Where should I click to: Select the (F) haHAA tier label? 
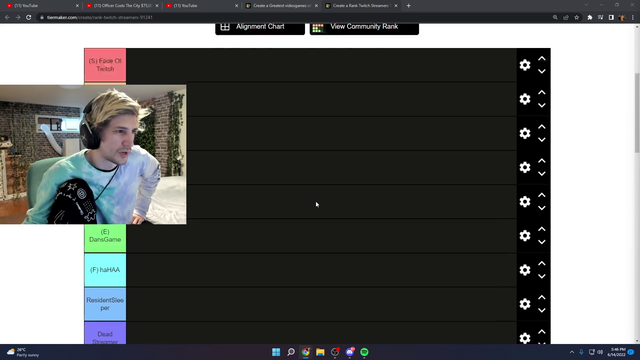105,270
